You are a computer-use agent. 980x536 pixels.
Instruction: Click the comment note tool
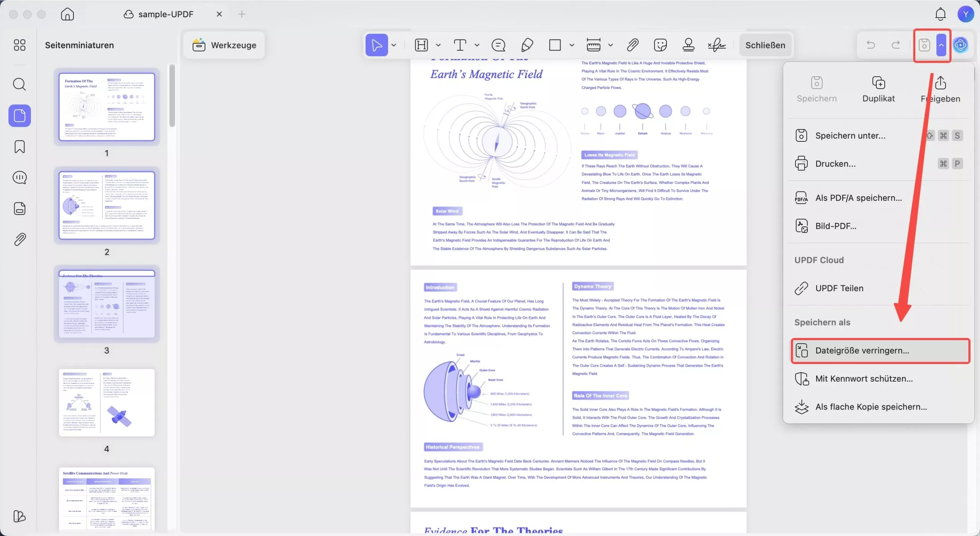click(498, 45)
